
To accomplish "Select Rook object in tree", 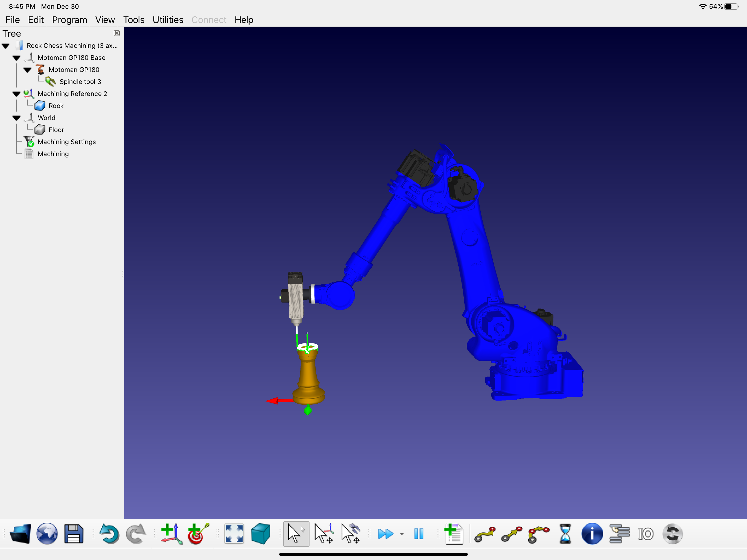I will [x=56, y=106].
